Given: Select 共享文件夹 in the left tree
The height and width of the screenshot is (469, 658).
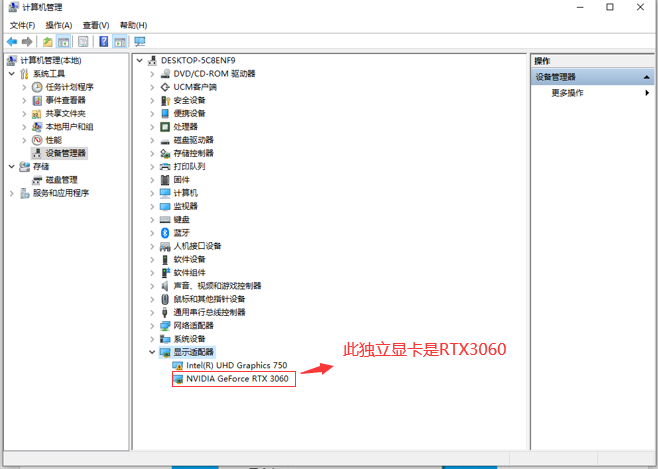Looking at the screenshot, I should click(x=65, y=114).
